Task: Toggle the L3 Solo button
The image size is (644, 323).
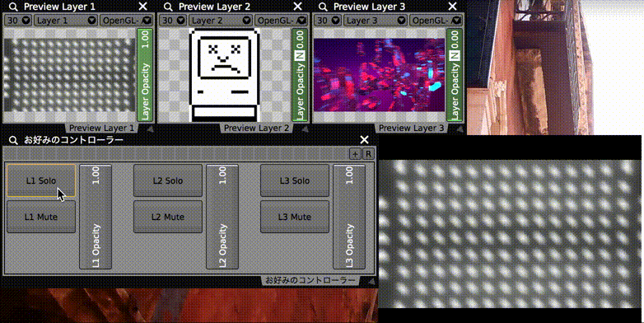Action: 295,180
